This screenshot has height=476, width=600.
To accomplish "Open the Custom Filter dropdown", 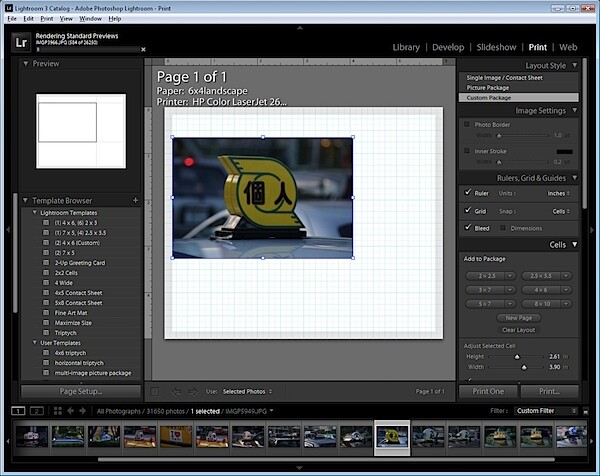I will [546, 411].
